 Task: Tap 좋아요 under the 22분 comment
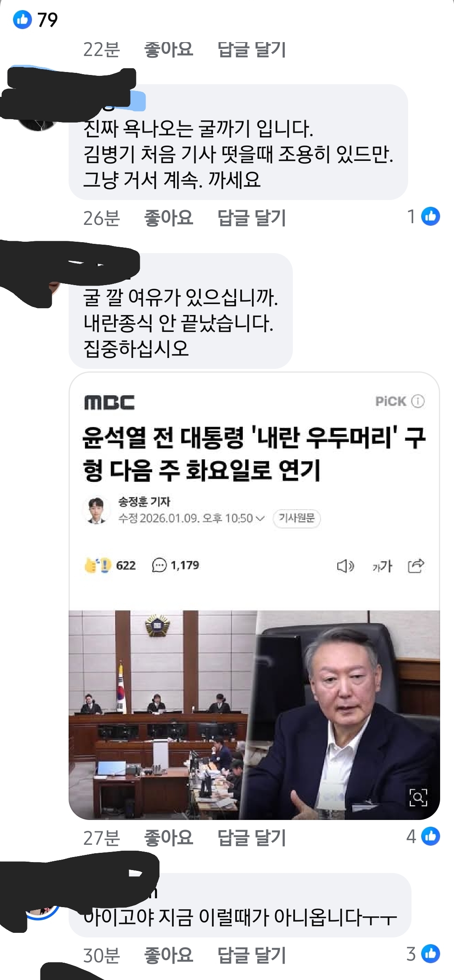coord(168,50)
